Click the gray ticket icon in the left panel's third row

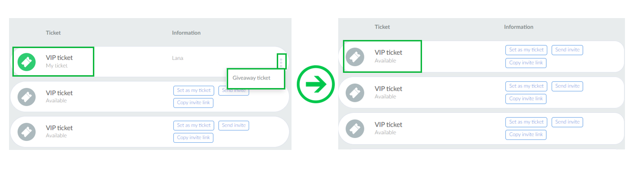tap(27, 131)
